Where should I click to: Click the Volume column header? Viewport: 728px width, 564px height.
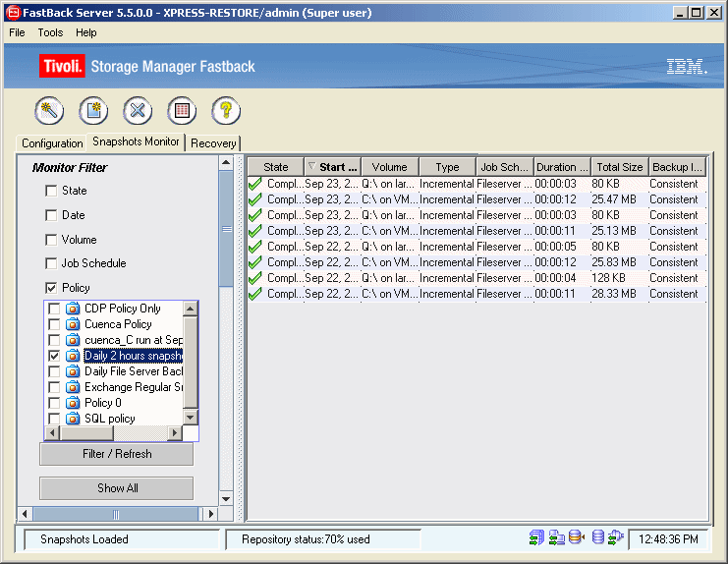(x=389, y=167)
